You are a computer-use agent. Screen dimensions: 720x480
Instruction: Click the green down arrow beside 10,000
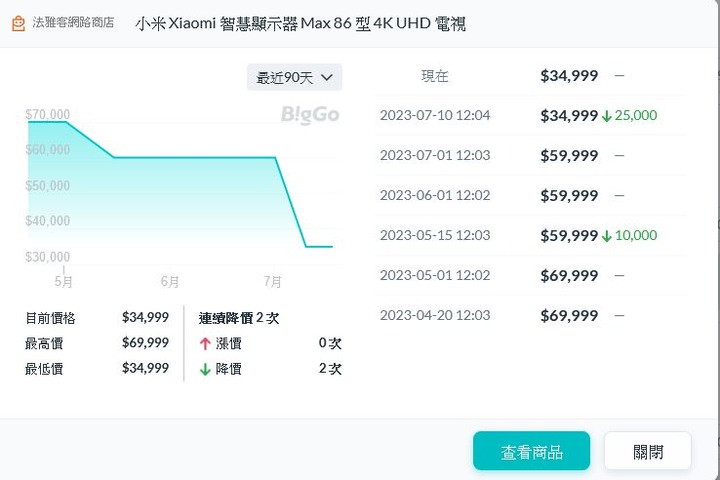[607, 236]
